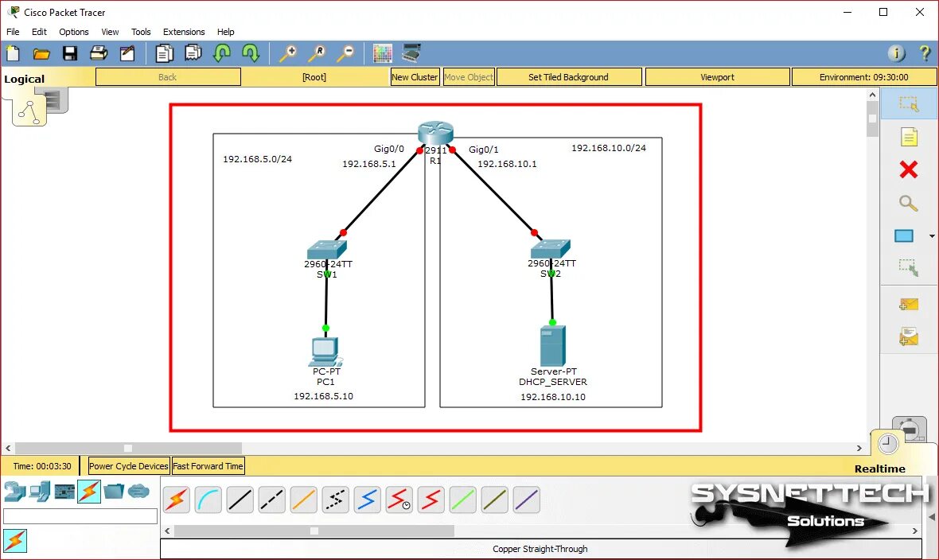The height and width of the screenshot is (560, 939).
Task: Open the Tools menu
Action: click(x=141, y=32)
